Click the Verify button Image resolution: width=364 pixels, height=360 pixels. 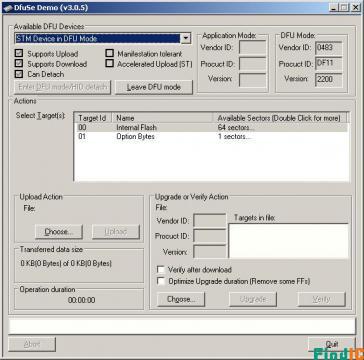tap(322, 299)
